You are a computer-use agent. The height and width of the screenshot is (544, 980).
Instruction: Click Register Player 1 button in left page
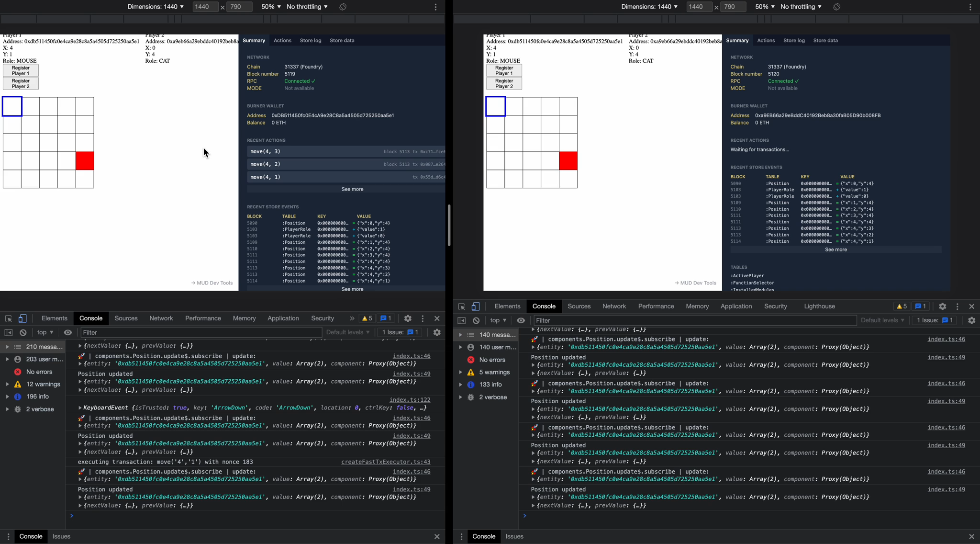pyautogui.click(x=21, y=70)
